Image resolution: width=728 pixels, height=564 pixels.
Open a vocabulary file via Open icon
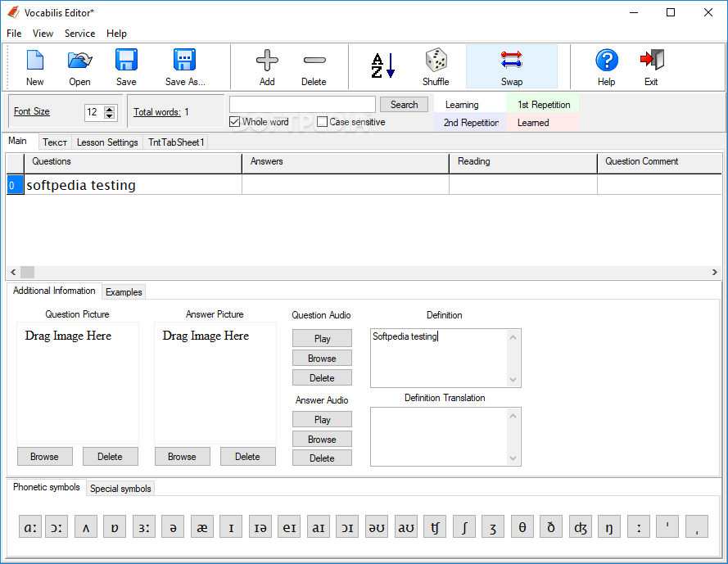80,67
